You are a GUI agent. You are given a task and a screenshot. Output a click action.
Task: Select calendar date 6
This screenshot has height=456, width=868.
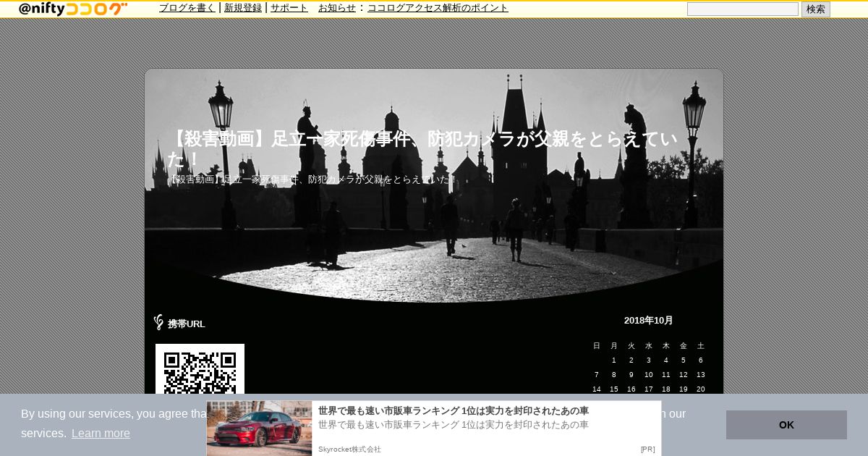tap(701, 360)
